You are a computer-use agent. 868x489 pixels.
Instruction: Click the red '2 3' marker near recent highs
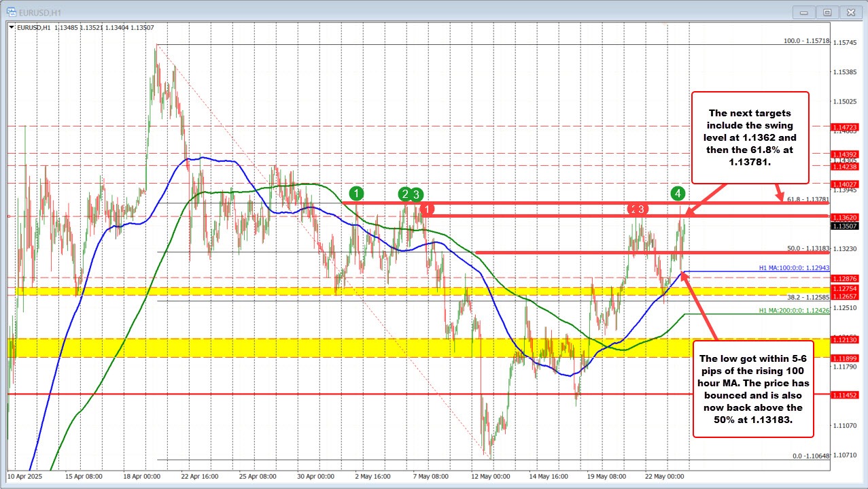pyautogui.click(x=638, y=210)
